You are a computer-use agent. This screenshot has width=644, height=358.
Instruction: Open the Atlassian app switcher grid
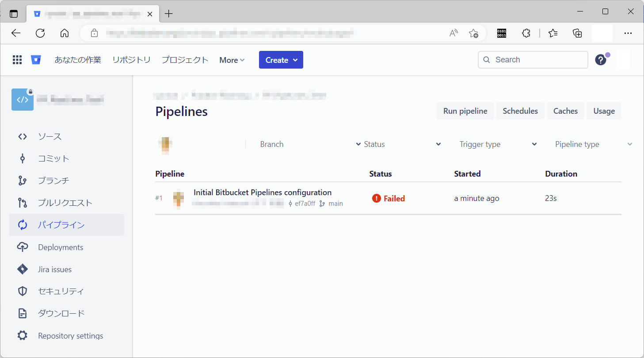click(17, 60)
